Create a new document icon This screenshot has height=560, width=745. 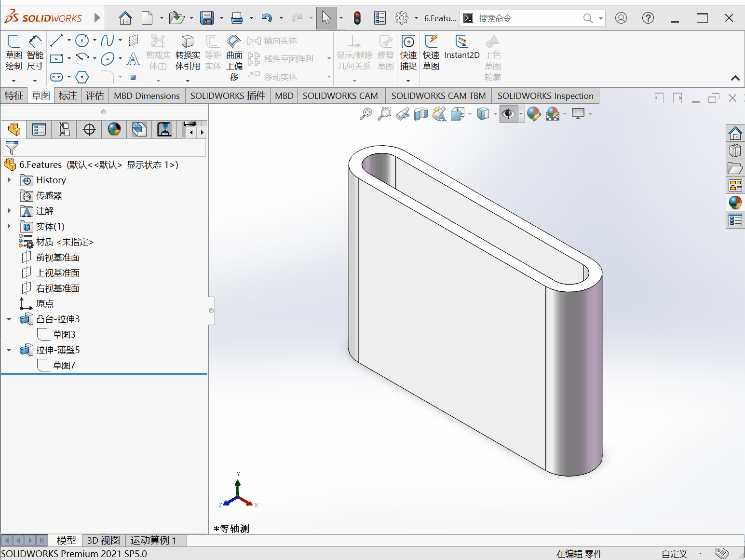[147, 18]
